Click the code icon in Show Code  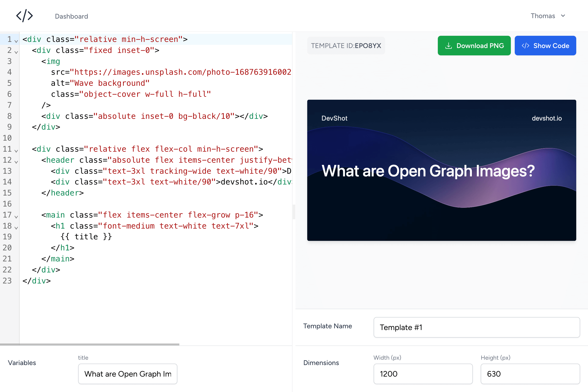coord(525,46)
